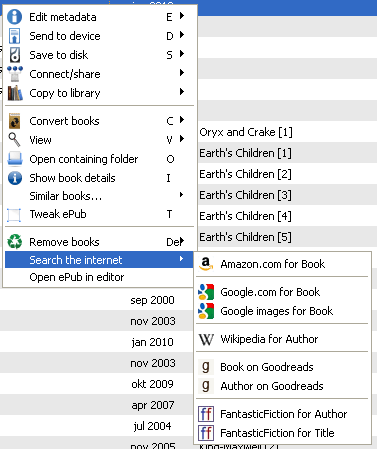The height and width of the screenshot is (449, 377).
Task: Expand the Send to device submenu arrow
Action: 182,35
